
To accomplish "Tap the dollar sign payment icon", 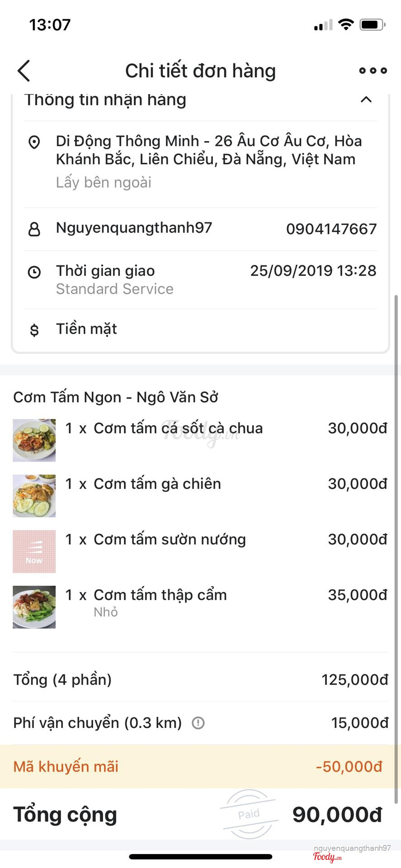I will tap(34, 330).
